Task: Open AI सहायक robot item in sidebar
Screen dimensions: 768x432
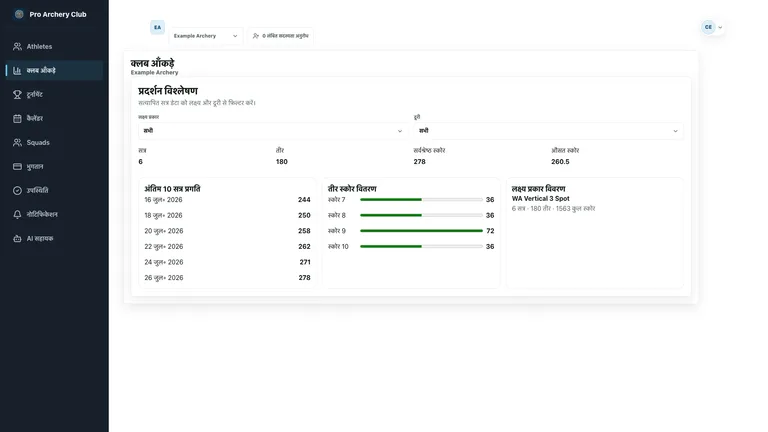Action: 54,239
